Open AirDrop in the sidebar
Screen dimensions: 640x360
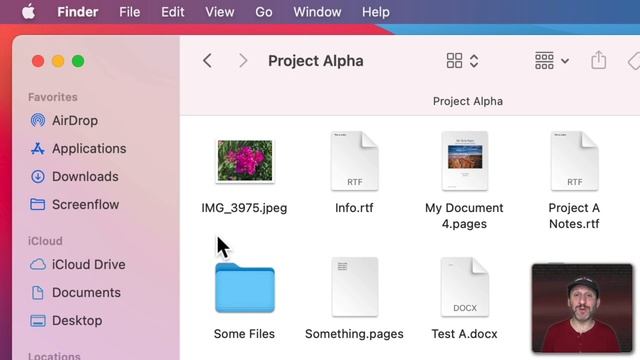pos(64,120)
